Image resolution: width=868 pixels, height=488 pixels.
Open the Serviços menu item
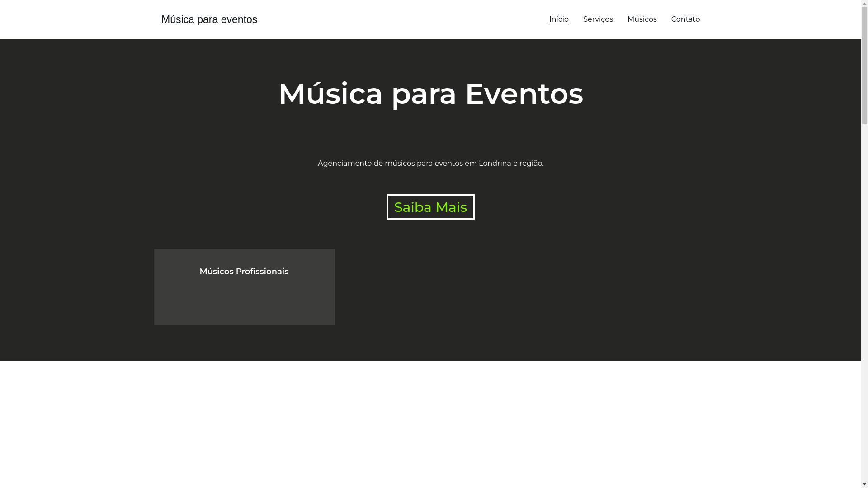598,19
